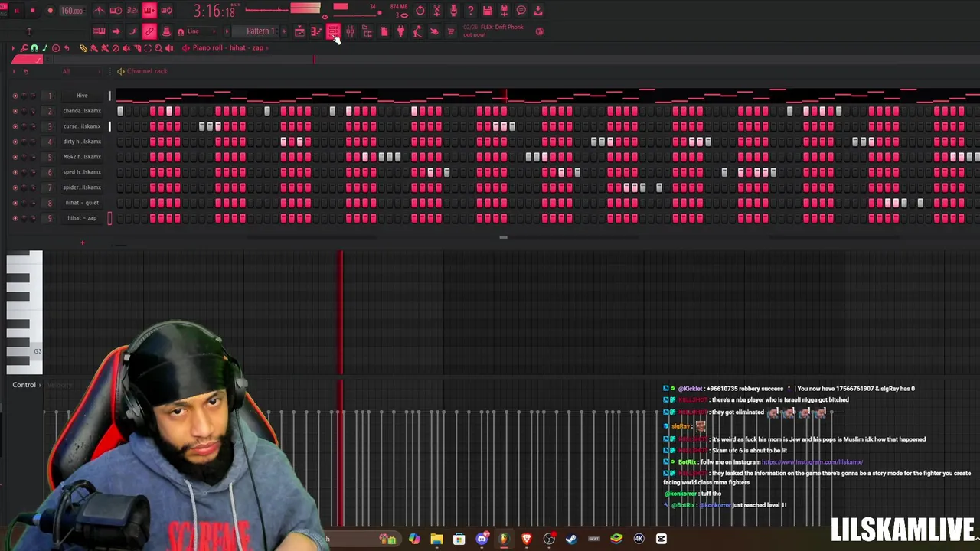Adjust hihat - zap channel pan knob
The width and height of the screenshot is (980, 551).
[24, 218]
